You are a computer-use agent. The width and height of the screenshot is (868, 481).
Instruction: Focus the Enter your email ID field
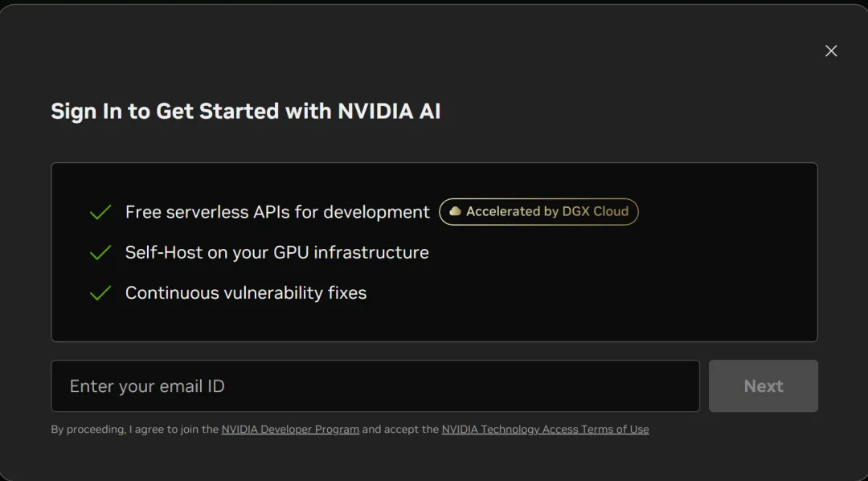pos(375,386)
